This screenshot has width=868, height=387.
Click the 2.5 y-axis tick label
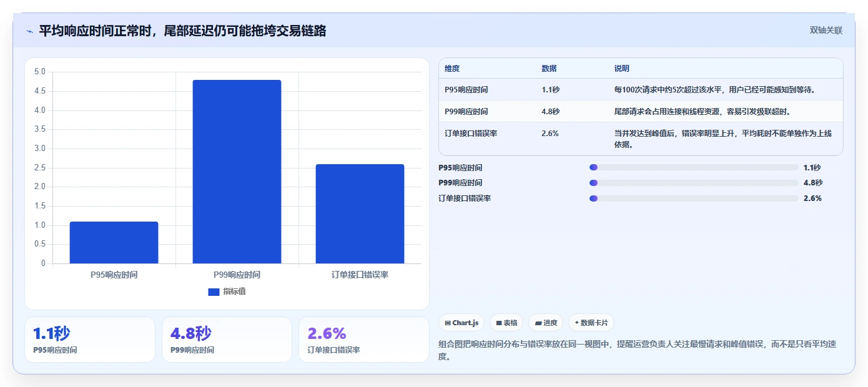tap(40, 167)
